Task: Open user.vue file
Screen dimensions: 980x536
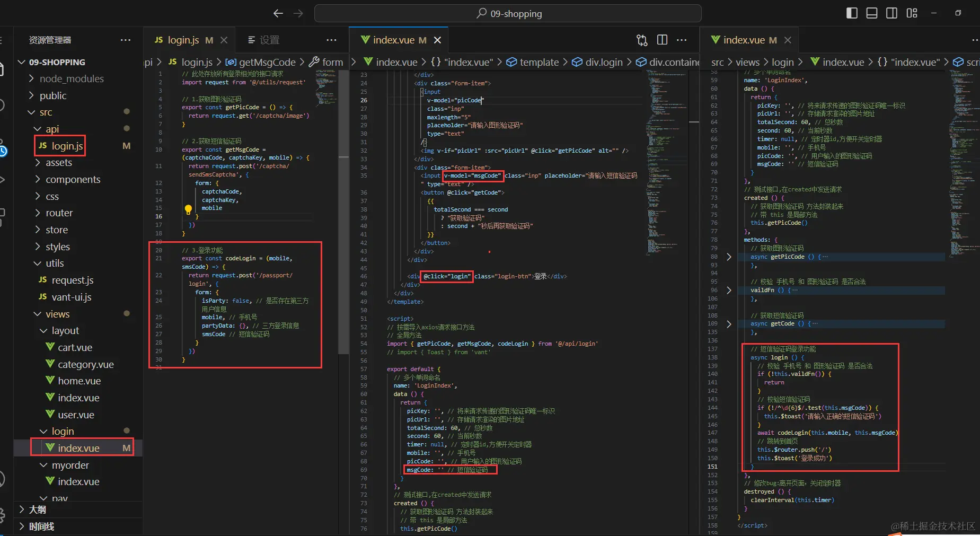Action: tap(76, 415)
